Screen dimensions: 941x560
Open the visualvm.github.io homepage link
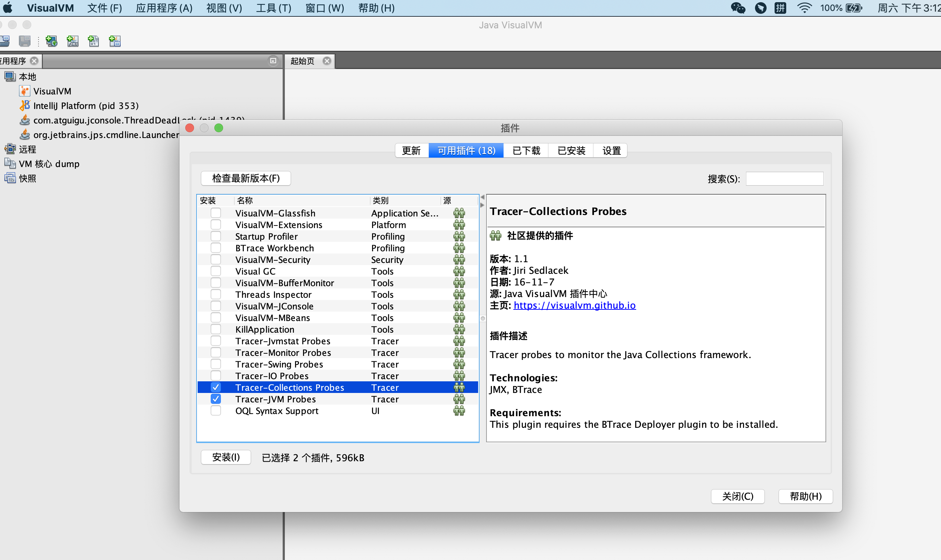coord(574,305)
